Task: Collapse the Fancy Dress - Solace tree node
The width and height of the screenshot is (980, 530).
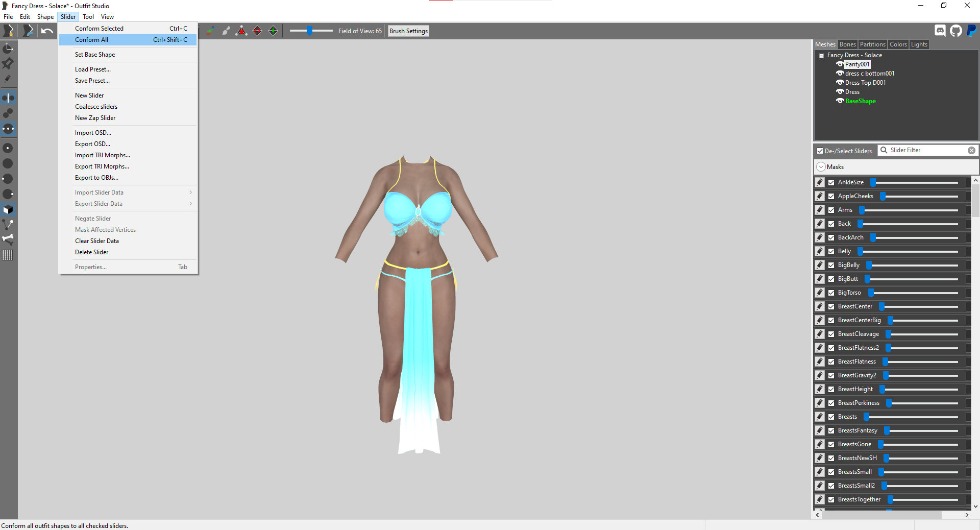Action: pos(821,56)
